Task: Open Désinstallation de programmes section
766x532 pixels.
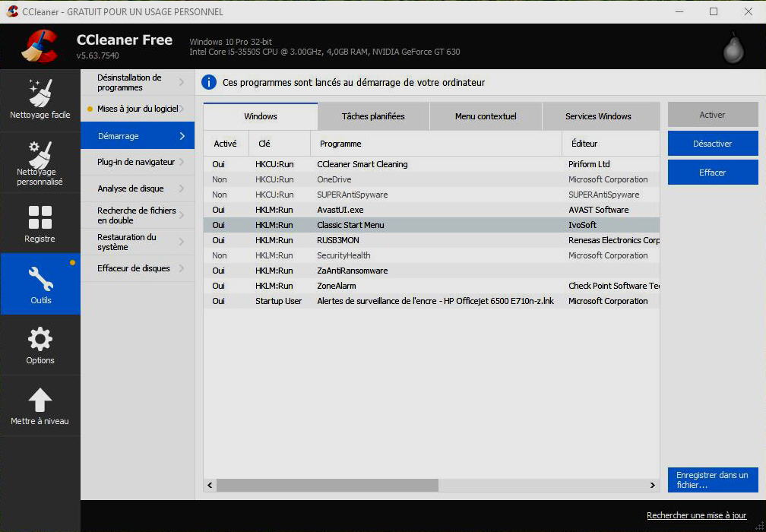Action: pyautogui.click(x=138, y=83)
